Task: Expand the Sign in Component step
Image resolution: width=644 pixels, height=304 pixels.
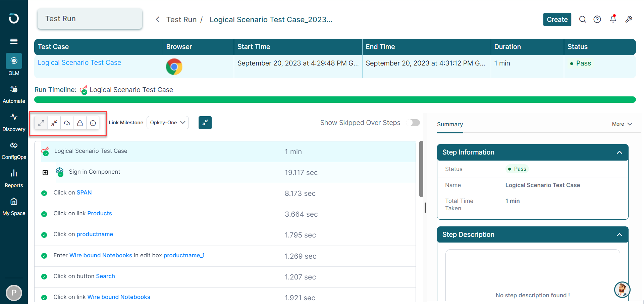Action: (x=45, y=173)
